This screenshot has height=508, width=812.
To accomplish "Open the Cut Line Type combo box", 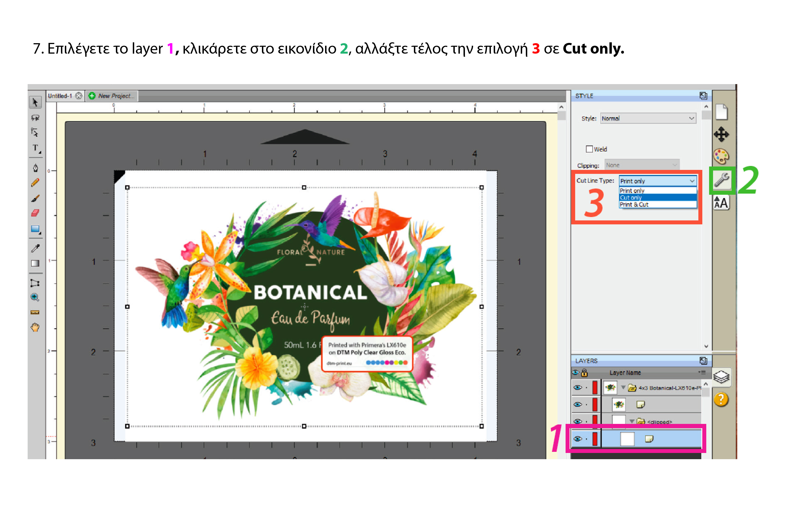I will pos(658,181).
